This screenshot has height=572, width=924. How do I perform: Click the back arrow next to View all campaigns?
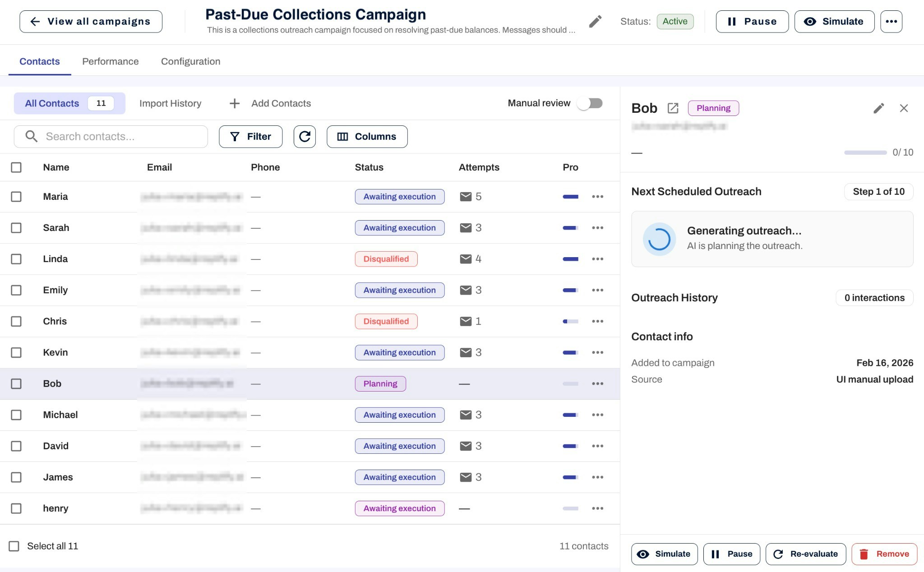[35, 21]
